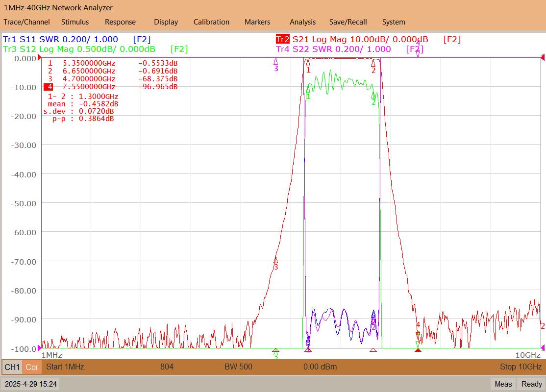Click the Cor correction status indicator
Image resolution: width=546 pixels, height=392 pixels.
pos(32,367)
